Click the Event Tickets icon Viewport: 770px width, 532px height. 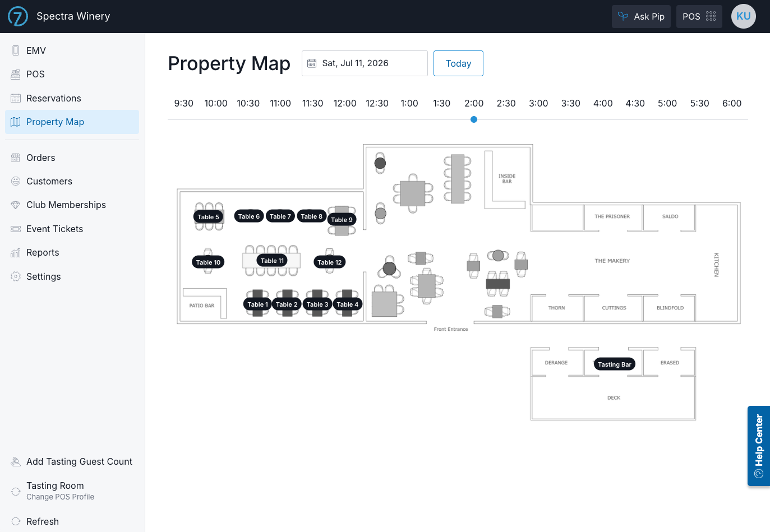(16, 229)
